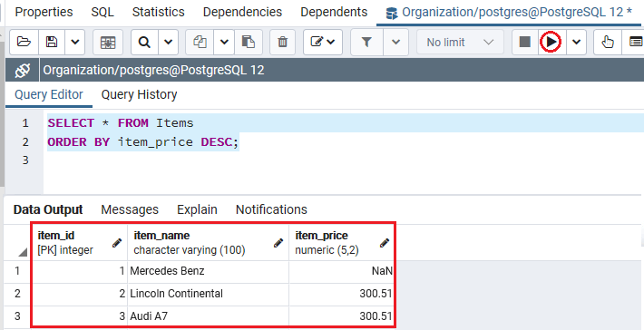Viewport: 644px width, 330px height.
Task: Switch to the Query History tab
Action: pos(140,95)
